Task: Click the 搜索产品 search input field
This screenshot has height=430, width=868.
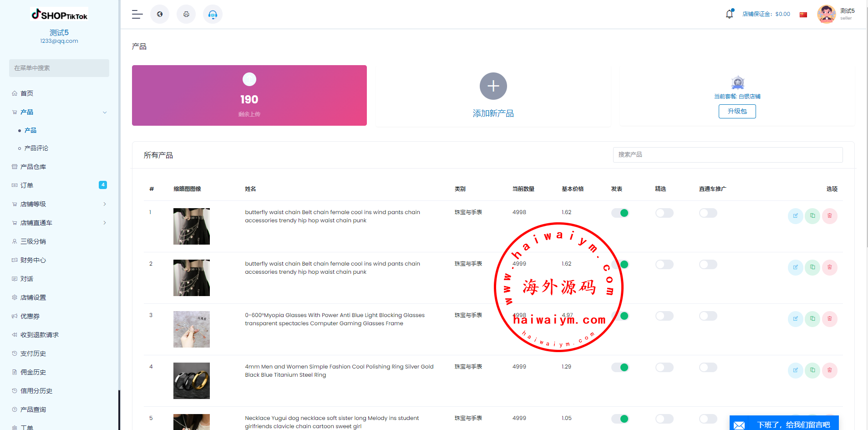Action: [x=727, y=155]
